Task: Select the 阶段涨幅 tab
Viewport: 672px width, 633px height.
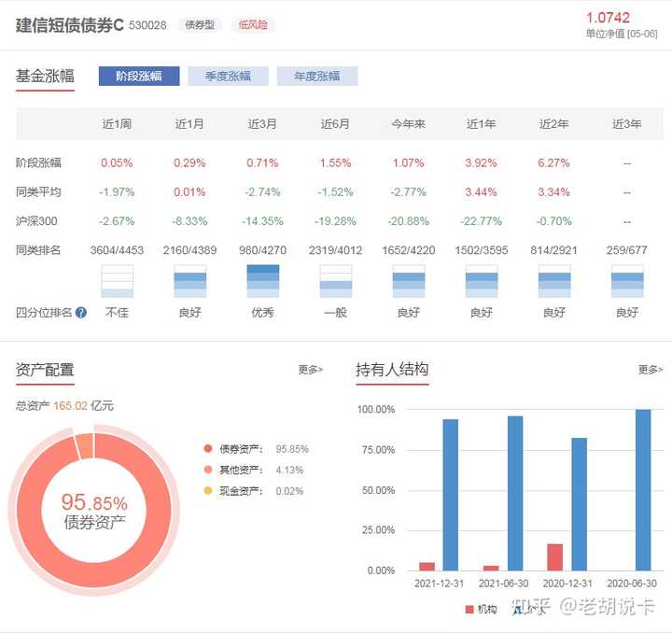Action: point(139,77)
